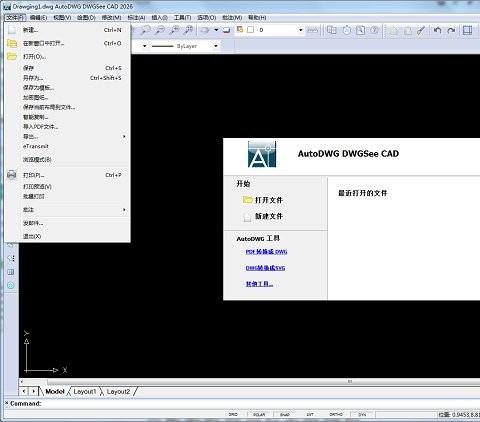This screenshot has width=480, height=422.
Task: Click the table grid icon in left toolbar
Action: coord(11,272)
